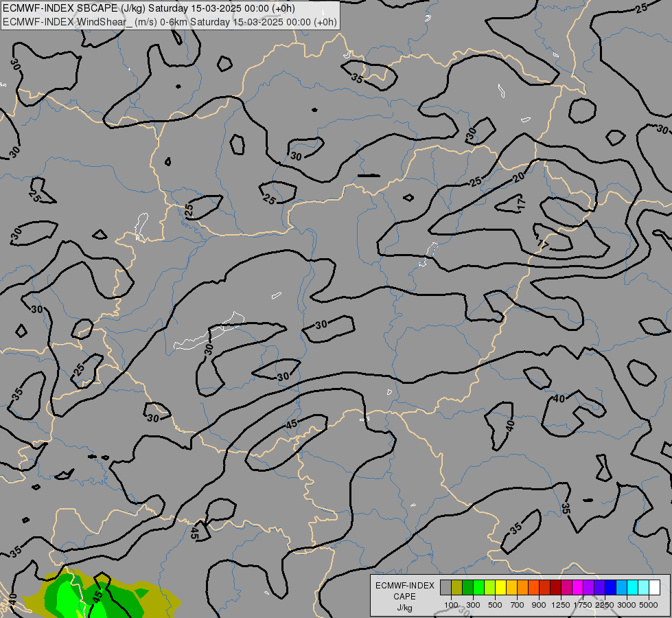The height and width of the screenshot is (618, 672).
Task: Click the legend value 3000
Action: 626,605
